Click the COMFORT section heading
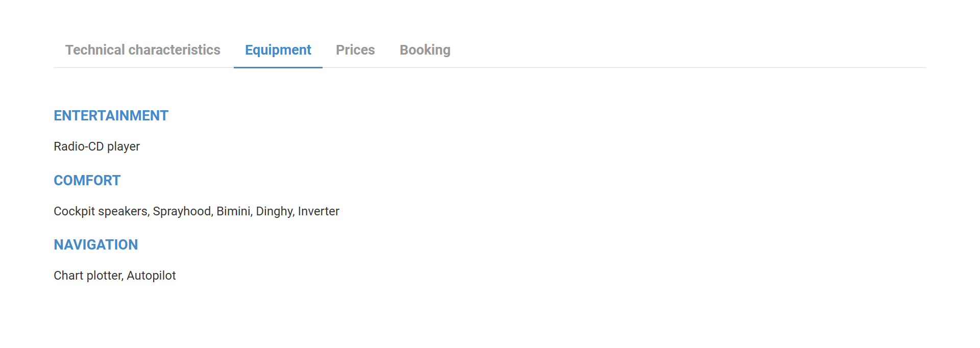This screenshot has width=980, height=348. (87, 181)
